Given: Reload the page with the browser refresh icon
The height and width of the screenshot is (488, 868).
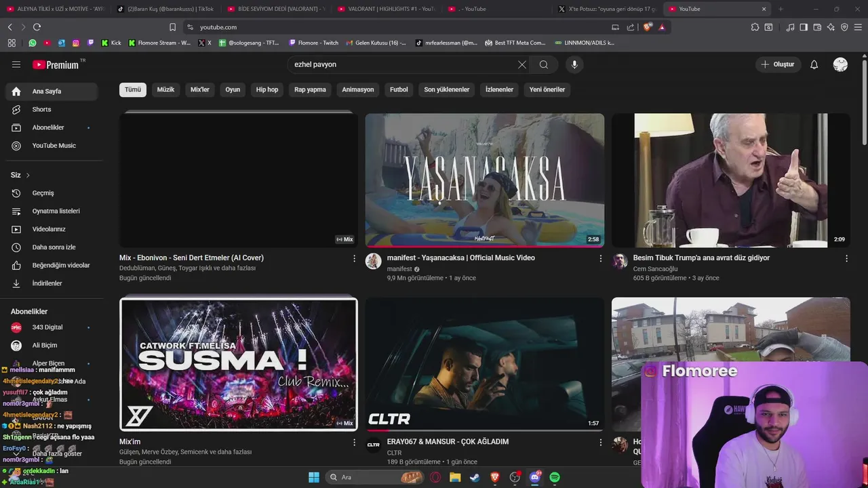Looking at the screenshot, I should coord(37,27).
